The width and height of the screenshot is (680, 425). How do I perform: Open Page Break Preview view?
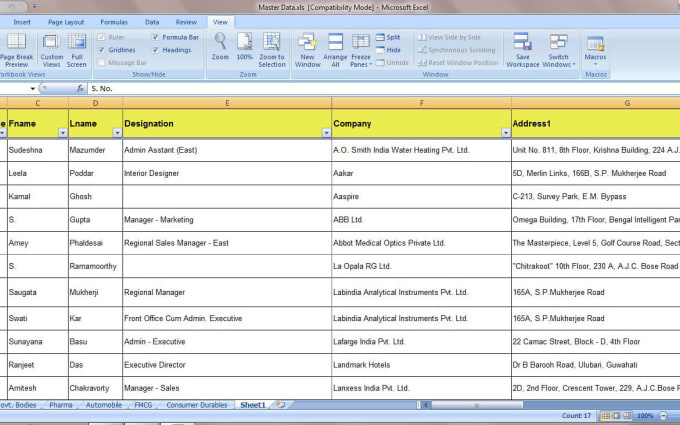16,50
